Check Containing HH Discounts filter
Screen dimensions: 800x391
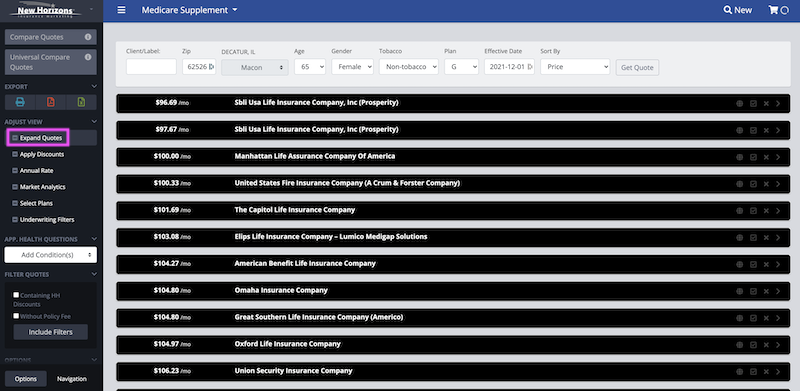pyautogui.click(x=16, y=295)
